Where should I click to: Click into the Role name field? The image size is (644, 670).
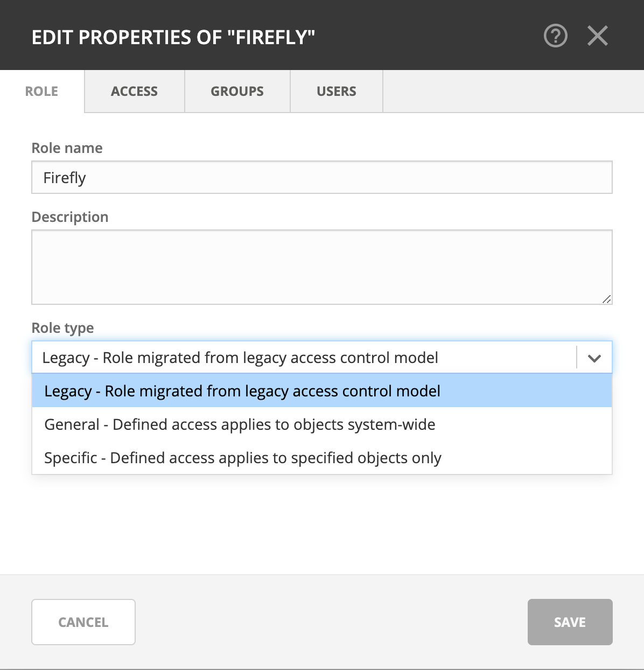click(x=321, y=178)
